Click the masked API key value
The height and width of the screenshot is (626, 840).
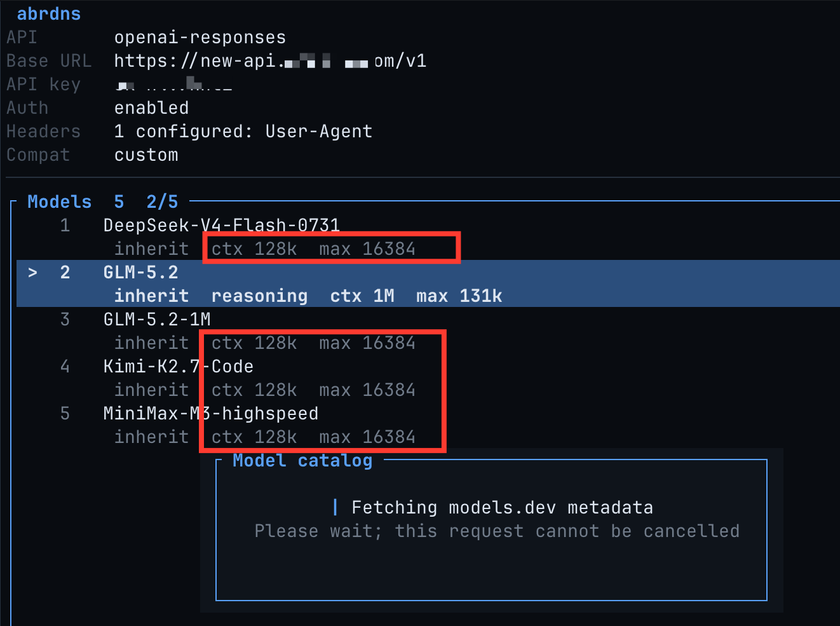point(173,85)
